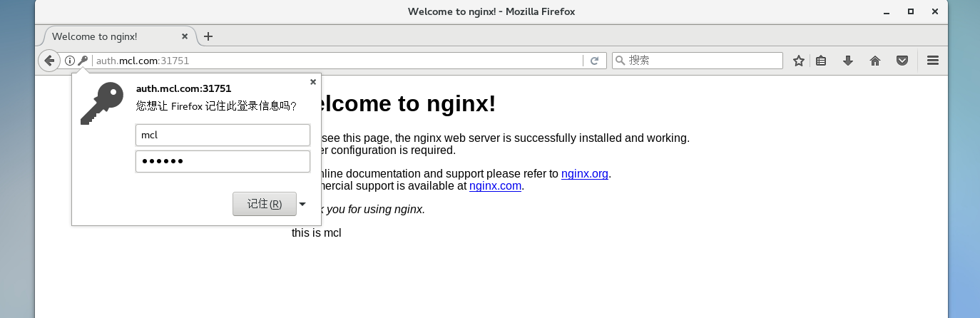Click the search magnifier icon
The width and height of the screenshot is (980, 318).
point(620,61)
